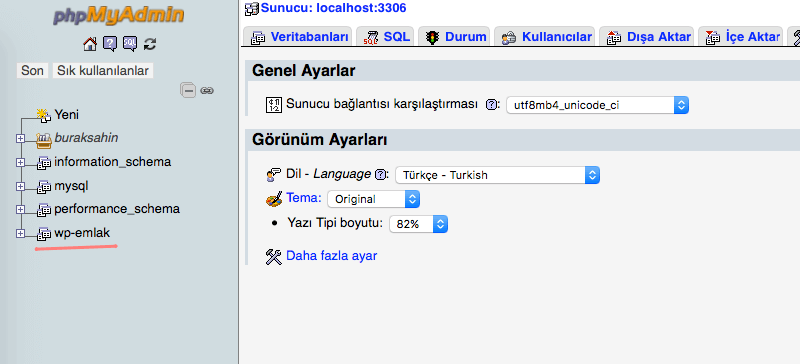
Task: Expand the information_schema database node
Action: pyautogui.click(x=20, y=162)
